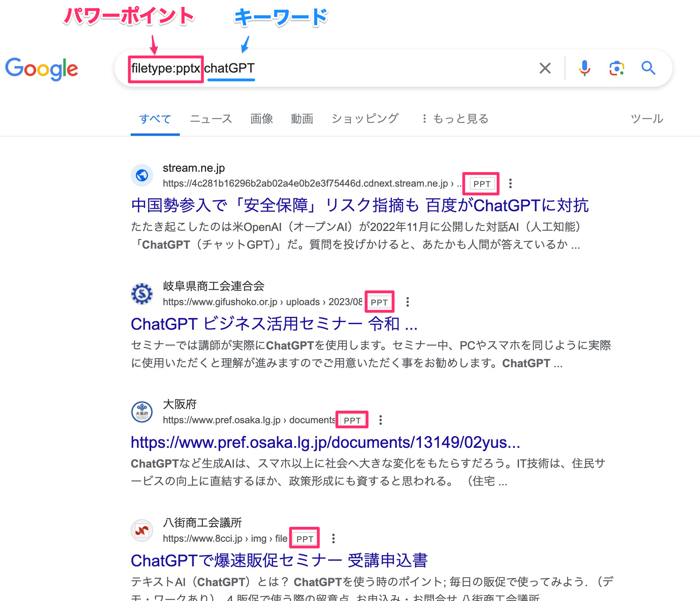Clear the search box with the X icon
700x601 pixels.
(x=545, y=68)
